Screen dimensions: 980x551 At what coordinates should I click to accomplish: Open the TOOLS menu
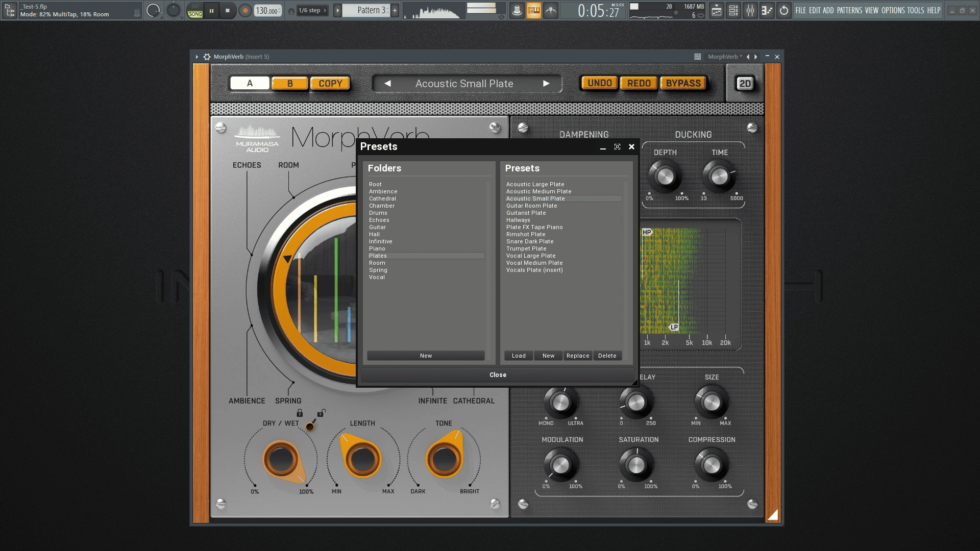click(x=916, y=10)
